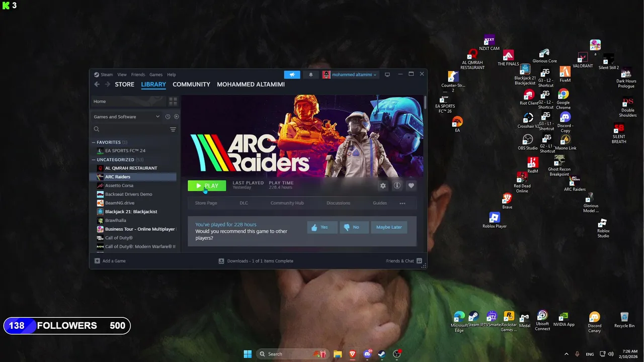Viewport: 644px width, 362px height.
Task: Open the STORE tab
Action: (x=124, y=84)
